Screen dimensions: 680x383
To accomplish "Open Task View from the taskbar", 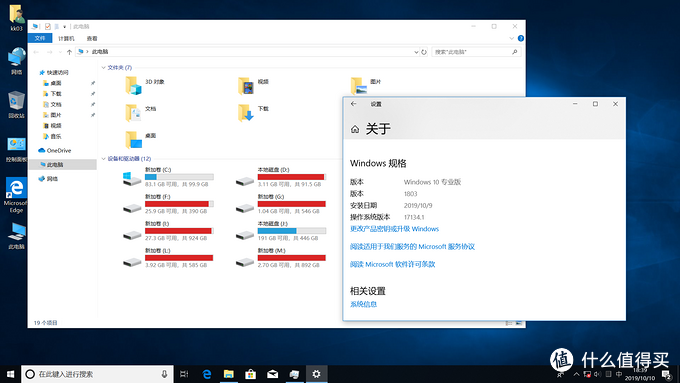I will pos(184,374).
